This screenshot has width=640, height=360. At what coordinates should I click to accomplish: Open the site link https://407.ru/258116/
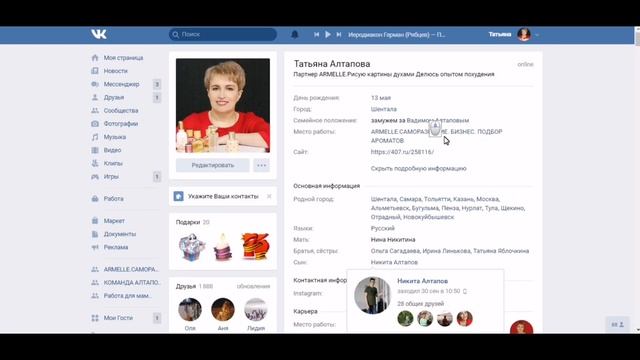[x=402, y=152]
